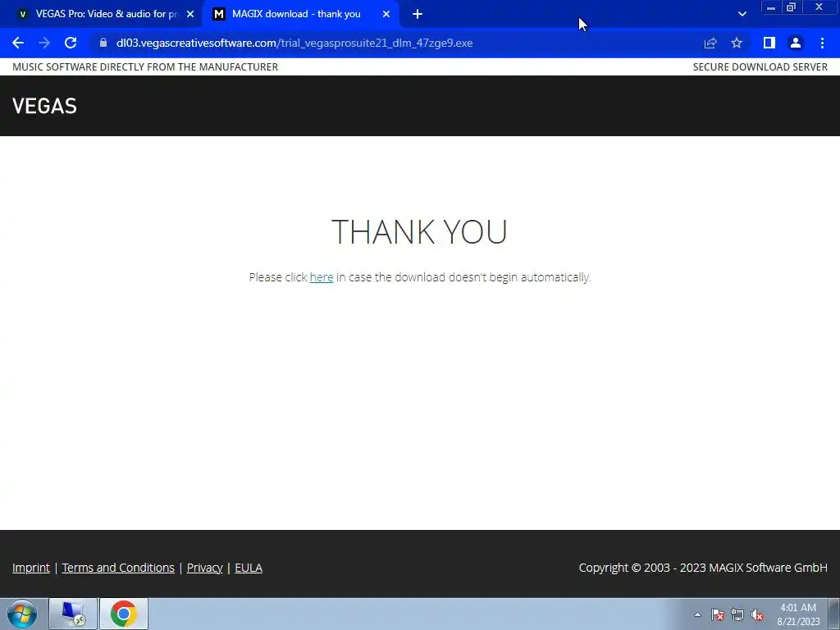This screenshot has height=630, width=840.
Task: Open the clock showing 4:01 AM
Action: (798, 614)
